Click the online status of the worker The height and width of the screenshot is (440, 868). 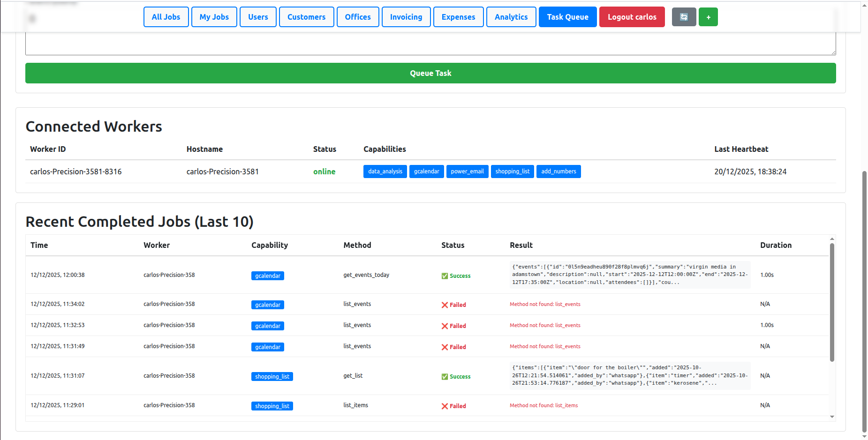pos(324,172)
